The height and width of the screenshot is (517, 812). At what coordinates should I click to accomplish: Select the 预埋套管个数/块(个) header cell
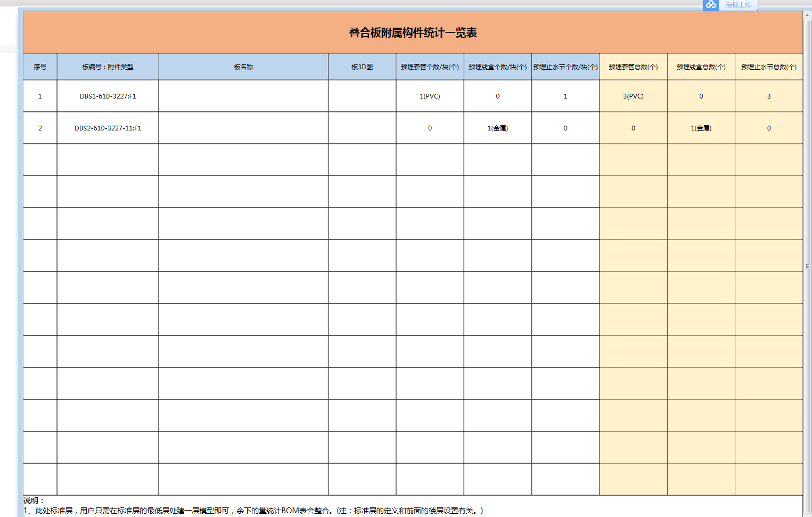pos(430,67)
